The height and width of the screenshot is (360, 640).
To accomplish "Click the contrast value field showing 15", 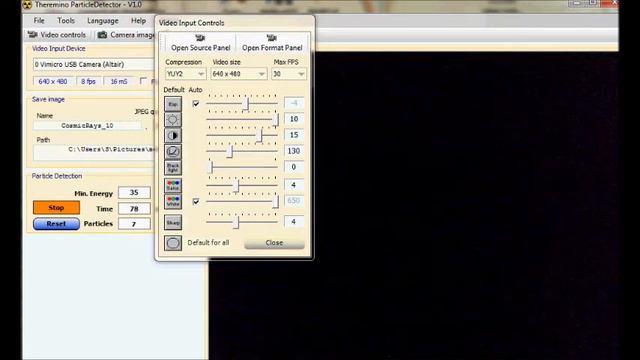I will (x=294, y=135).
